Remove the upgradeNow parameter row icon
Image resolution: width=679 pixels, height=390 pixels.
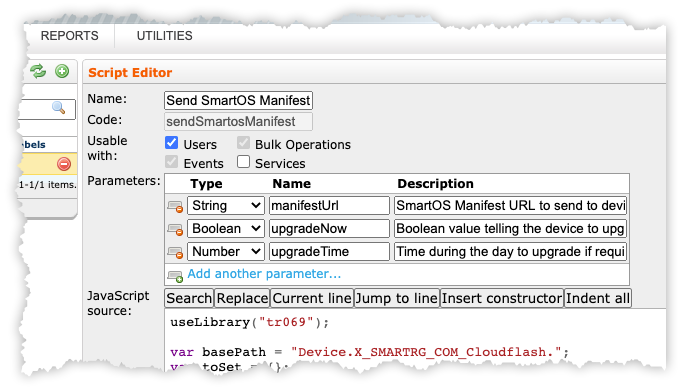pos(175,229)
